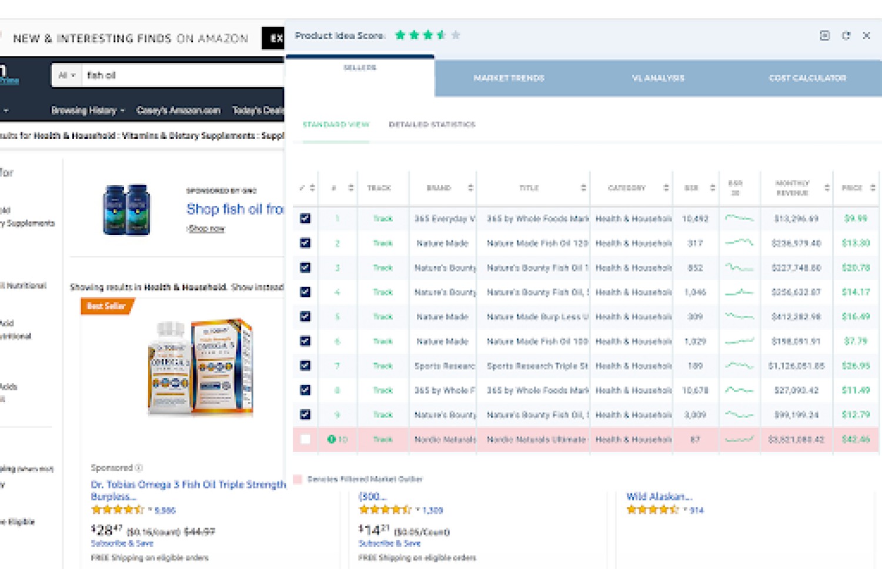Click Shop now under GNC sponsored ad
Image resolution: width=882 pixels, height=588 pixels.
[x=206, y=229]
